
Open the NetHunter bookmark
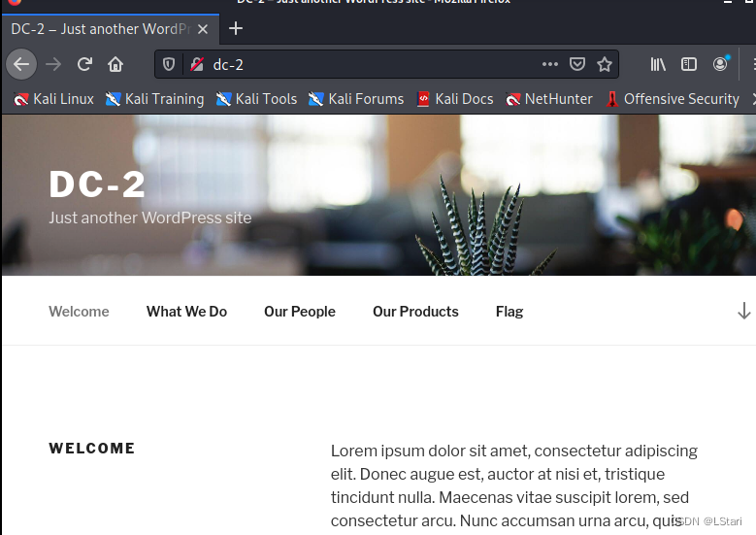click(548, 99)
